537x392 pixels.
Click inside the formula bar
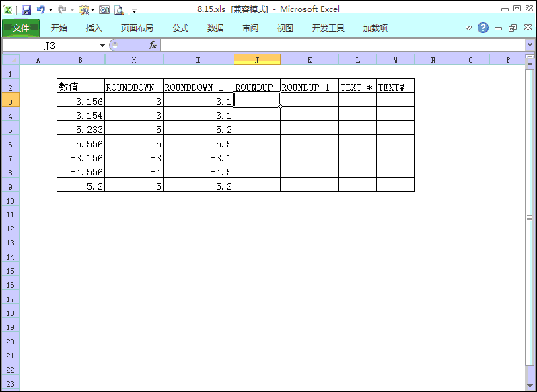(343, 45)
